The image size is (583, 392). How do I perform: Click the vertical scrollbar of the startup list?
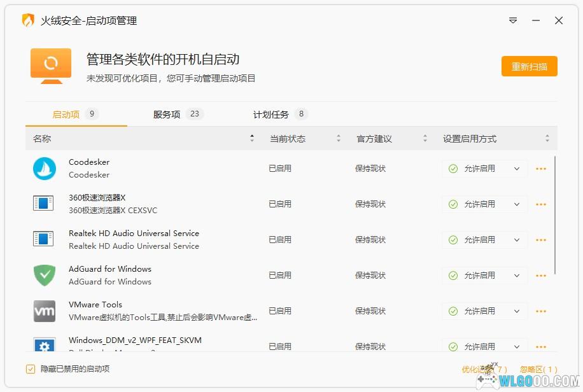point(556,216)
